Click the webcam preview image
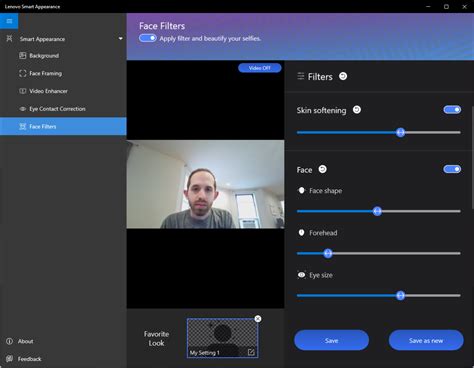The height and width of the screenshot is (368, 474). coord(205,184)
